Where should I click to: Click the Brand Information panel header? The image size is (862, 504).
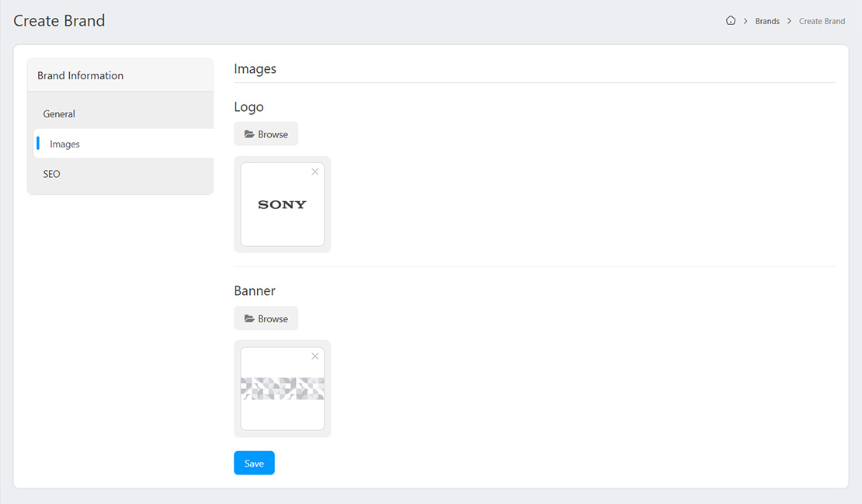(x=81, y=75)
